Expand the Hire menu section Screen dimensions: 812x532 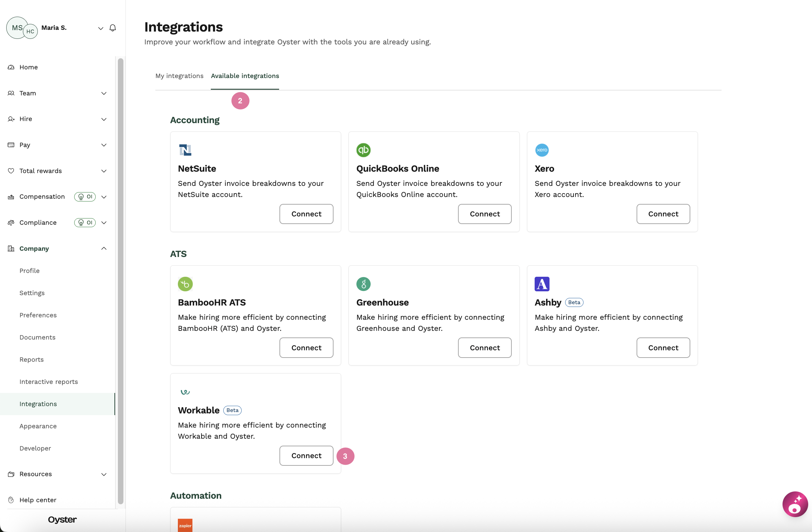[104, 119]
